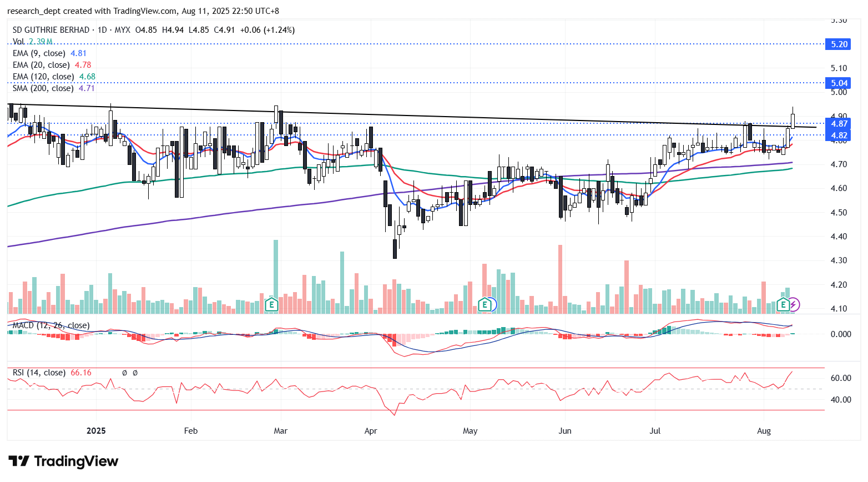The image size is (868, 482).
Task: Click the RSI 40.00 scale value
Action: point(840,400)
